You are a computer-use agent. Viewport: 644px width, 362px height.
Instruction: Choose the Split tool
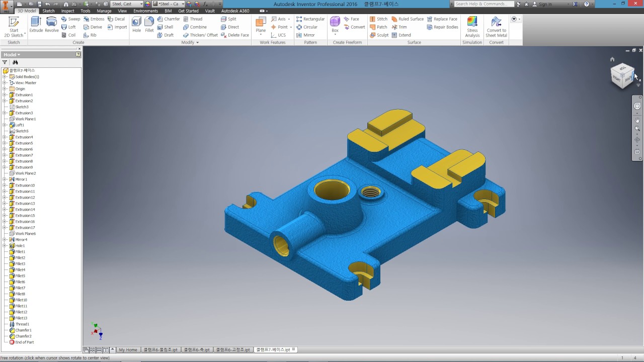pyautogui.click(x=228, y=19)
